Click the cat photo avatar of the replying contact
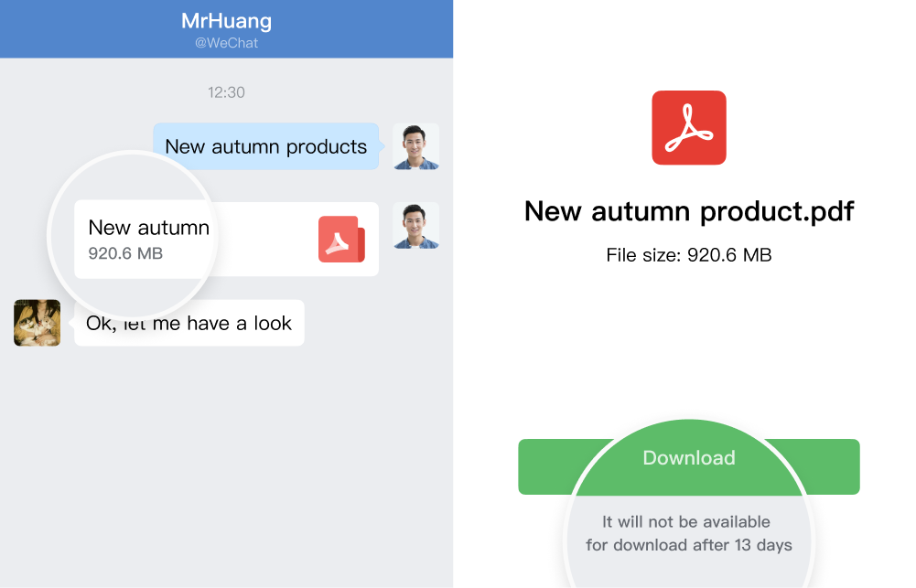Screen dimensions: 916x588 (x=38, y=323)
